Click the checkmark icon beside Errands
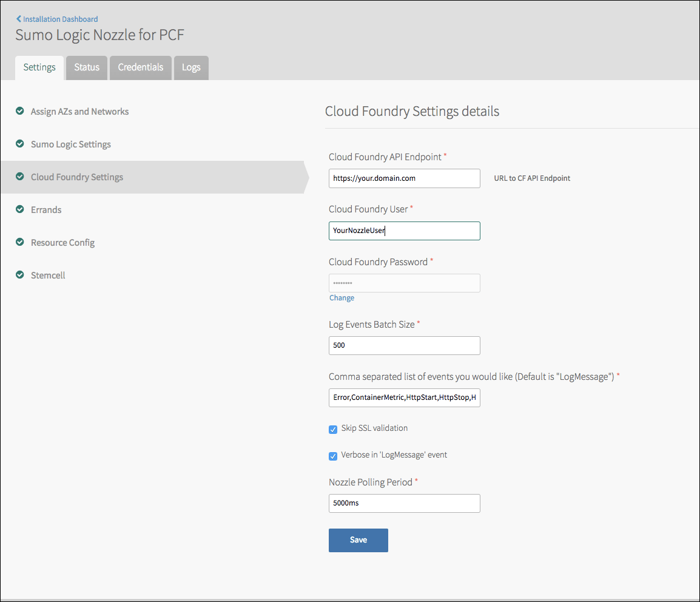 (20, 209)
